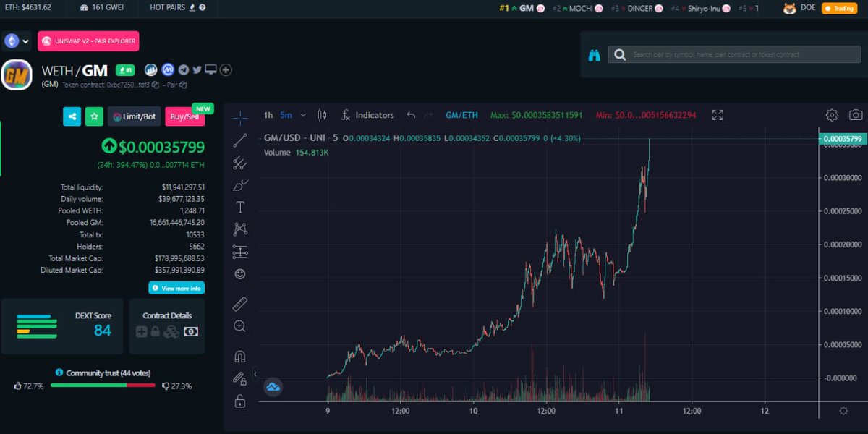
Task: Select the trend line drawing tool
Action: click(x=240, y=141)
